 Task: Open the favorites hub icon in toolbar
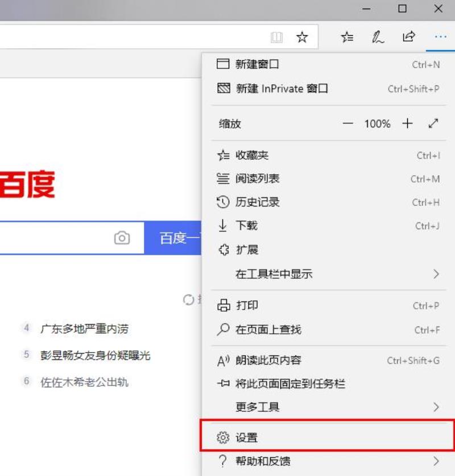pos(347,37)
